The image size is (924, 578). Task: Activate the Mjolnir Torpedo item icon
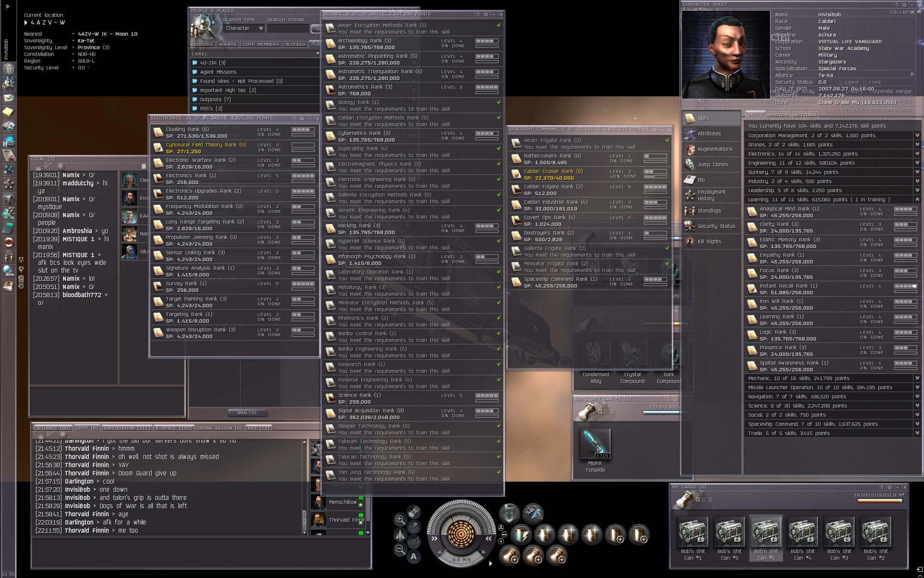(595, 443)
